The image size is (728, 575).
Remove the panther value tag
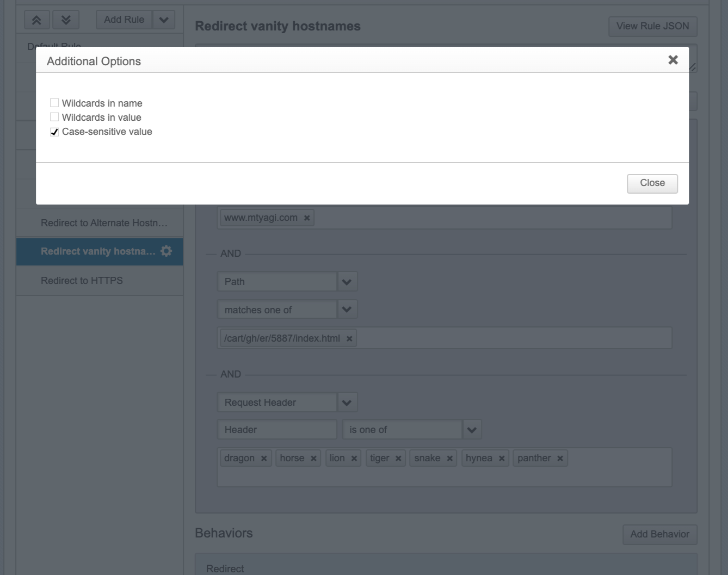click(x=560, y=459)
